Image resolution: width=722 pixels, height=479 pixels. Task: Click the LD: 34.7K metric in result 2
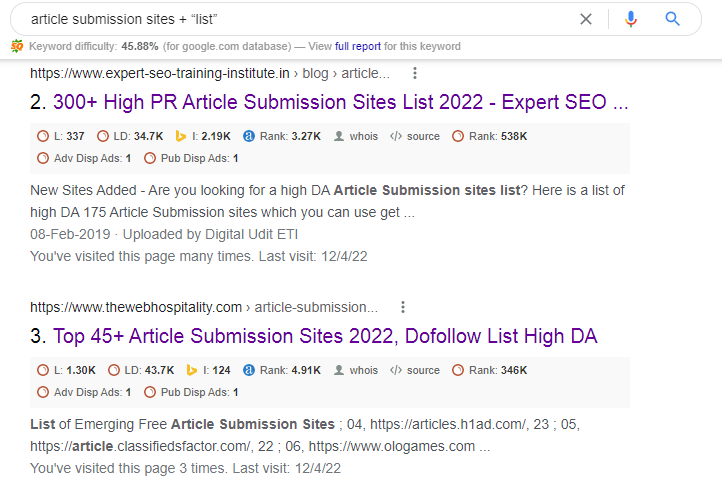[130, 136]
